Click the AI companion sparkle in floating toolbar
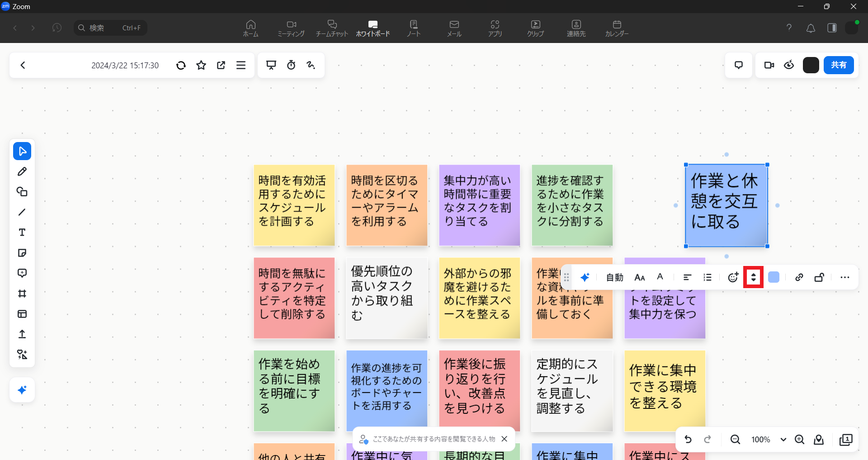This screenshot has width=868, height=460. [x=585, y=277]
